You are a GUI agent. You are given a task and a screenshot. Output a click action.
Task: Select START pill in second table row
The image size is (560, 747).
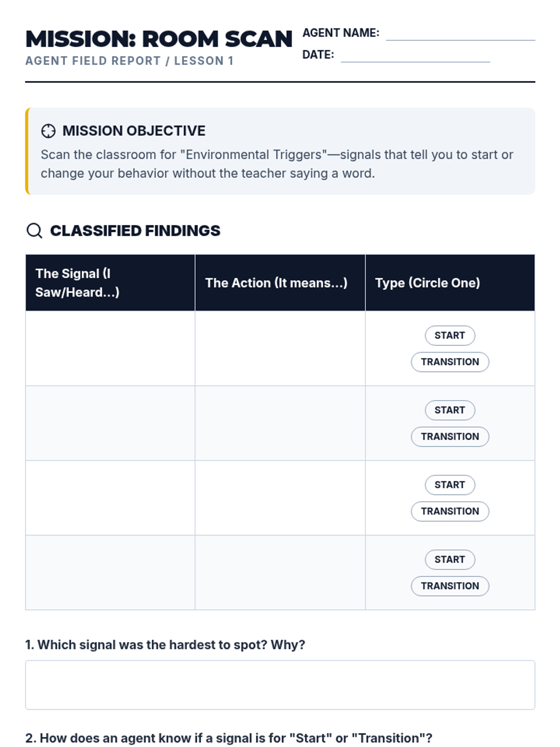click(450, 410)
